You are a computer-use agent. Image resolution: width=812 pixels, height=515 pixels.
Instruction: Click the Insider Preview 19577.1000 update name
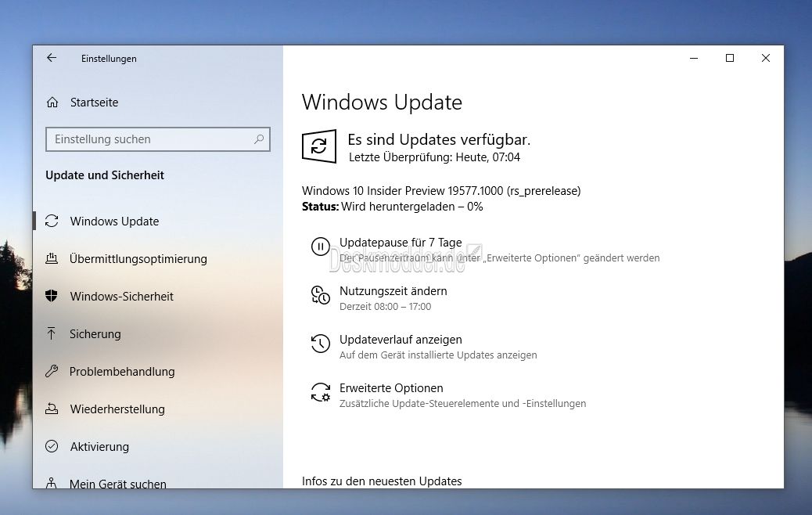(441, 191)
